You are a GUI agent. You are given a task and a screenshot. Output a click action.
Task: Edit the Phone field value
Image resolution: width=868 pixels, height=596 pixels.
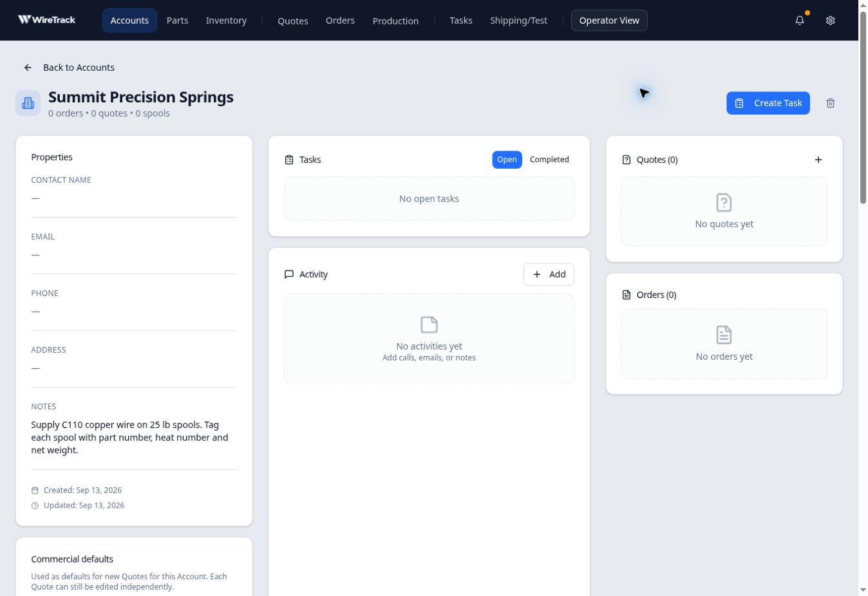(134, 311)
